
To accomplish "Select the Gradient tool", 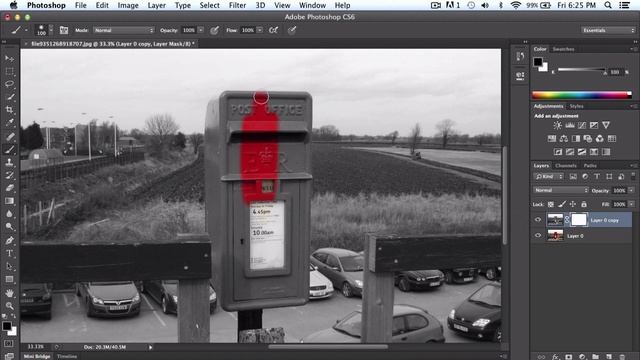I will click(x=9, y=201).
